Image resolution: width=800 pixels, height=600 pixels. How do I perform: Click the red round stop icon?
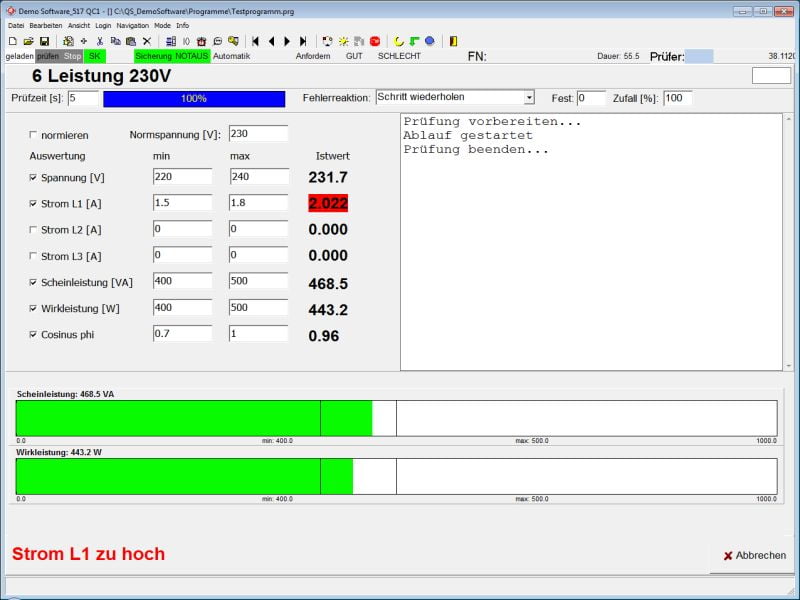point(375,41)
